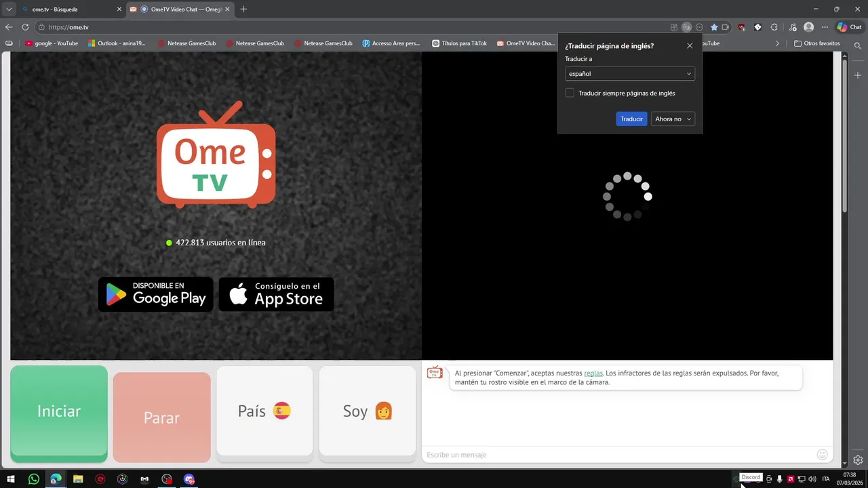Reload the page with the refresh icon
Viewport: 868px width, 488px height.
tap(25, 27)
